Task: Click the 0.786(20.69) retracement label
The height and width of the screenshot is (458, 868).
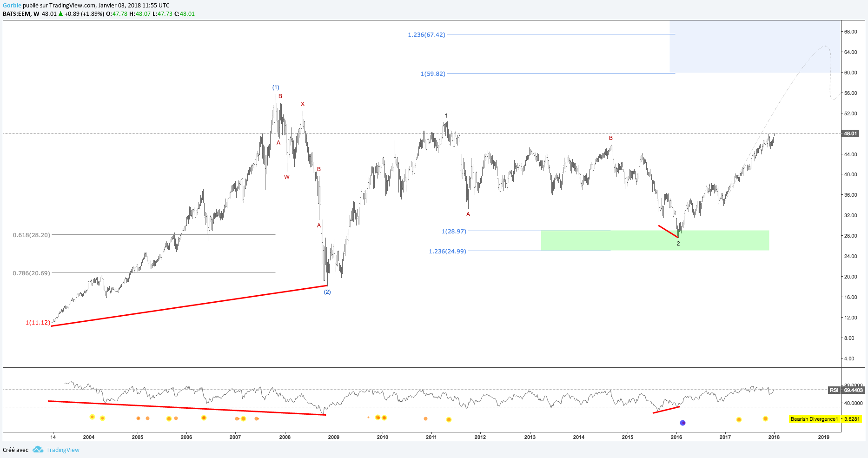Action: pos(31,273)
